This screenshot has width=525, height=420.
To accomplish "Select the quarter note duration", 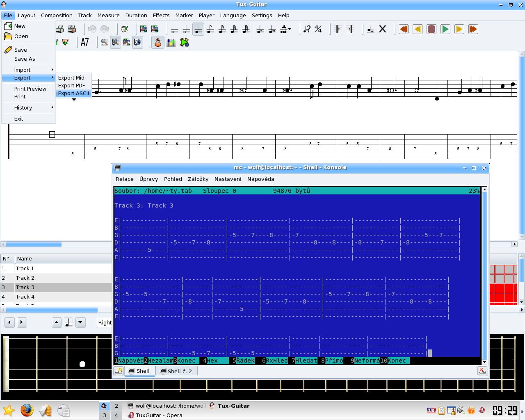I will (x=199, y=30).
